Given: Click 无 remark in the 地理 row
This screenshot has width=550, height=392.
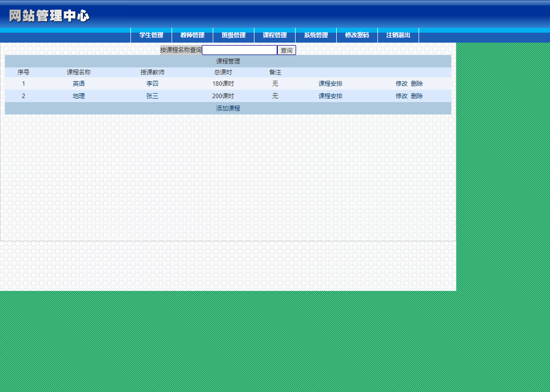Looking at the screenshot, I should point(275,96).
